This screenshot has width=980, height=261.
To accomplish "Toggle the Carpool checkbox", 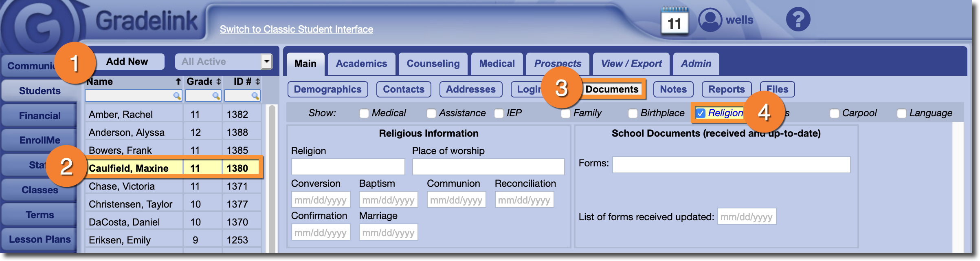I will pyautogui.click(x=834, y=113).
